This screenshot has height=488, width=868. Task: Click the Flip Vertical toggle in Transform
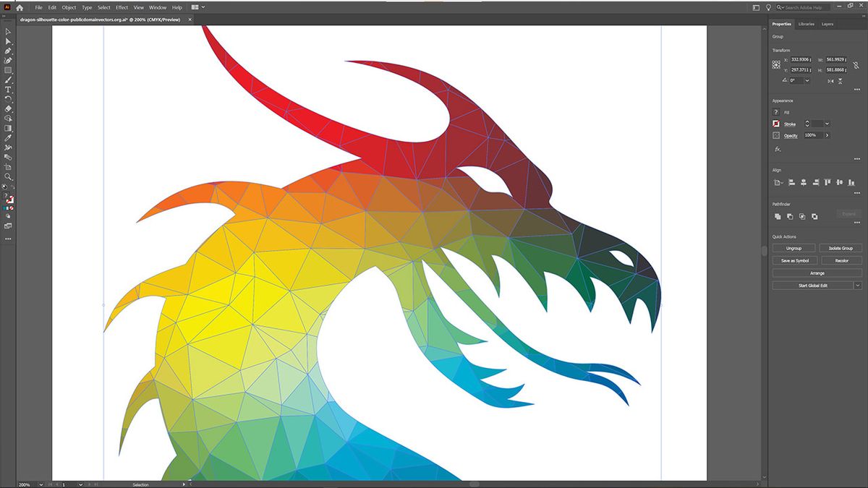(x=840, y=80)
